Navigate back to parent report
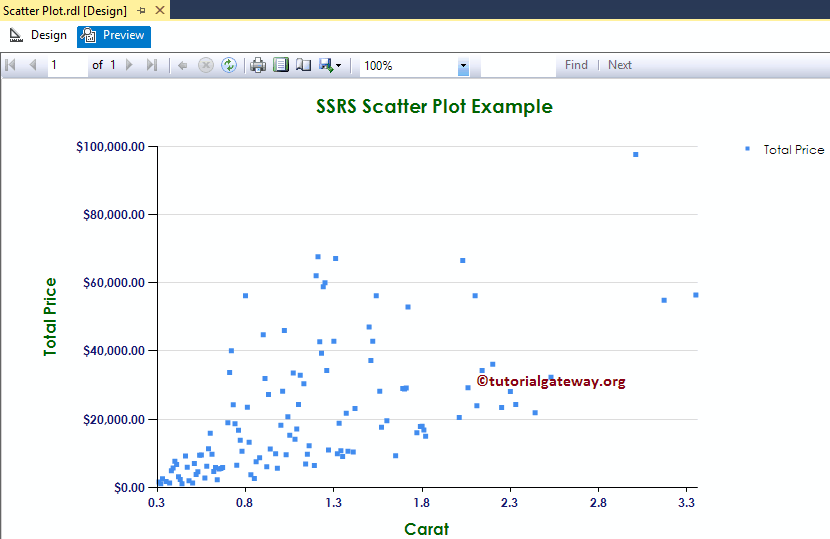 183,66
